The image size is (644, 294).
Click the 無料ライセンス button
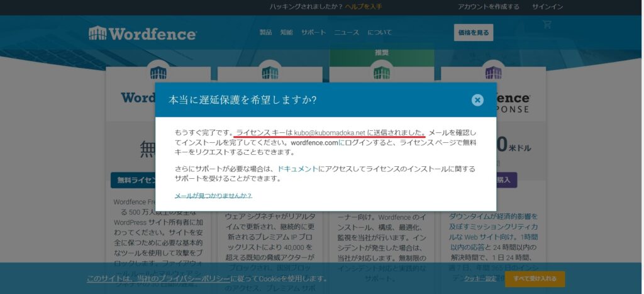coord(133,180)
